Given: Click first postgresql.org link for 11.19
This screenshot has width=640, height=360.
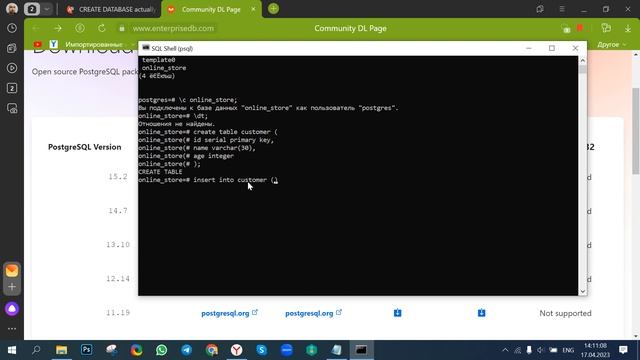Looking at the screenshot, I should click(229, 313).
